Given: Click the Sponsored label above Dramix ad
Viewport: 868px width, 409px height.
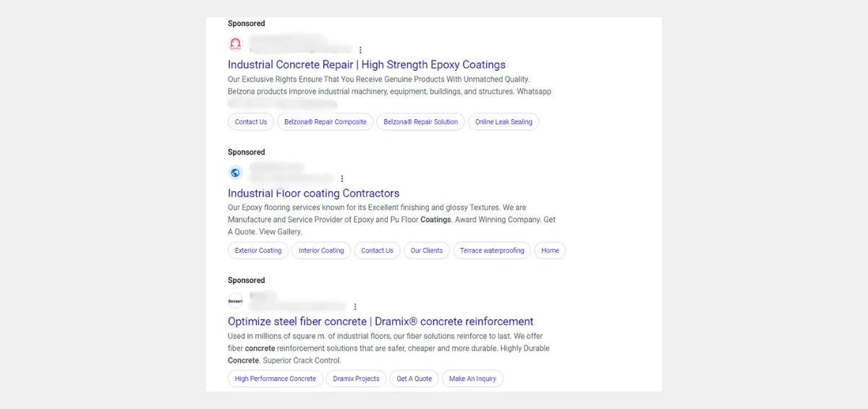Looking at the screenshot, I should [x=247, y=280].
